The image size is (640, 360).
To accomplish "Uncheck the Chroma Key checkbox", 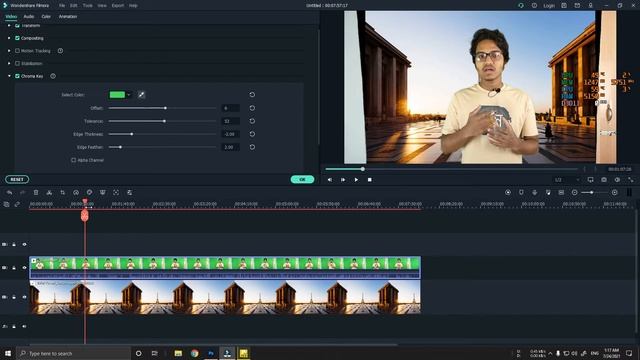I will tap(17, 76).
